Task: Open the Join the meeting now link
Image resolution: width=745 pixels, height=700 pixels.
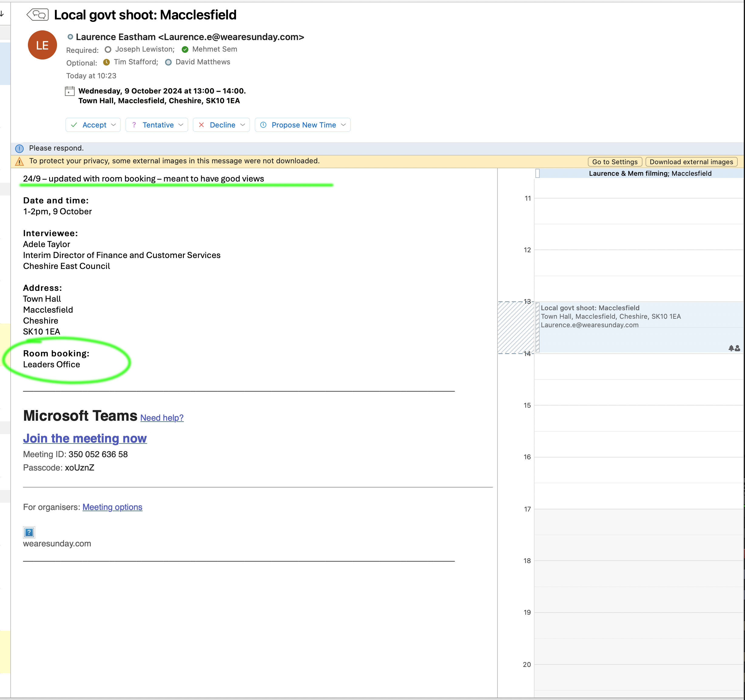Action: click(85, 438)
